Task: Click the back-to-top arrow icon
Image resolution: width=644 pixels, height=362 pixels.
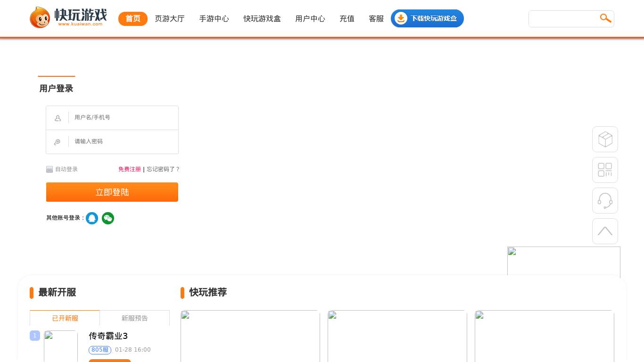Action: coord(605,231)
